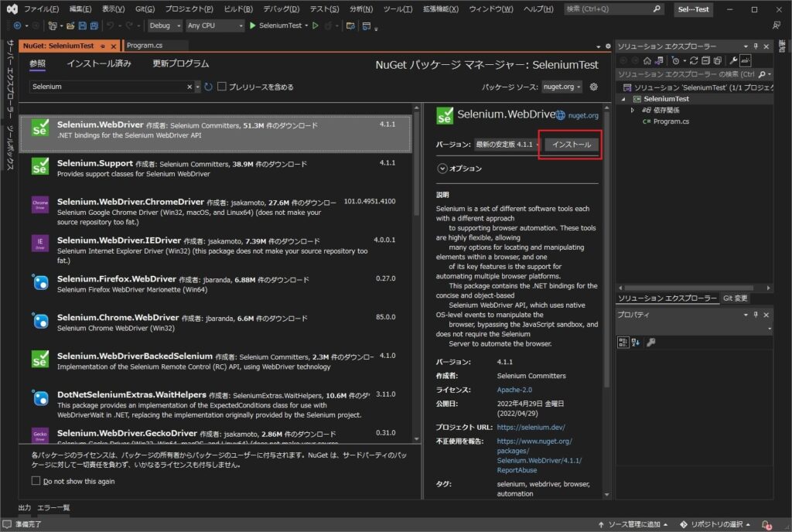Click Alphabetical sort icon in Properties panel
Screen dimensions: 792x532
pos(636,343)
